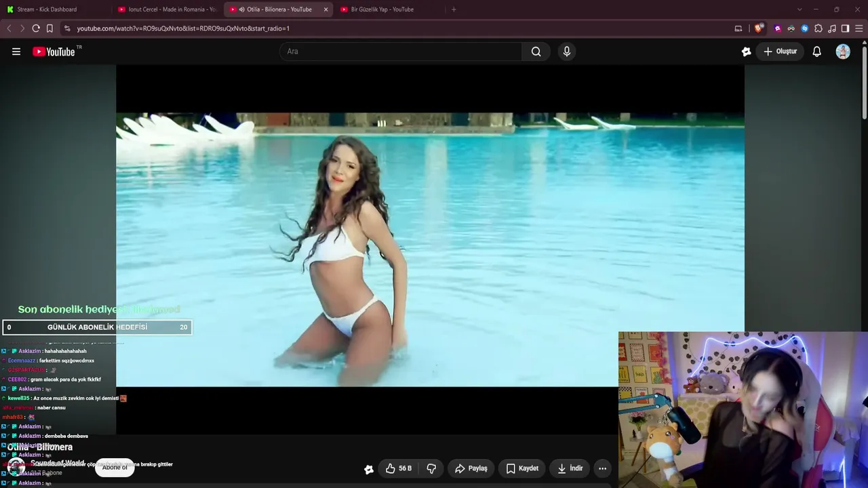The width and height of the screenshot is (868, 488).
Task: Click the install app icon in address bar
Action: (x=738, y=28)
